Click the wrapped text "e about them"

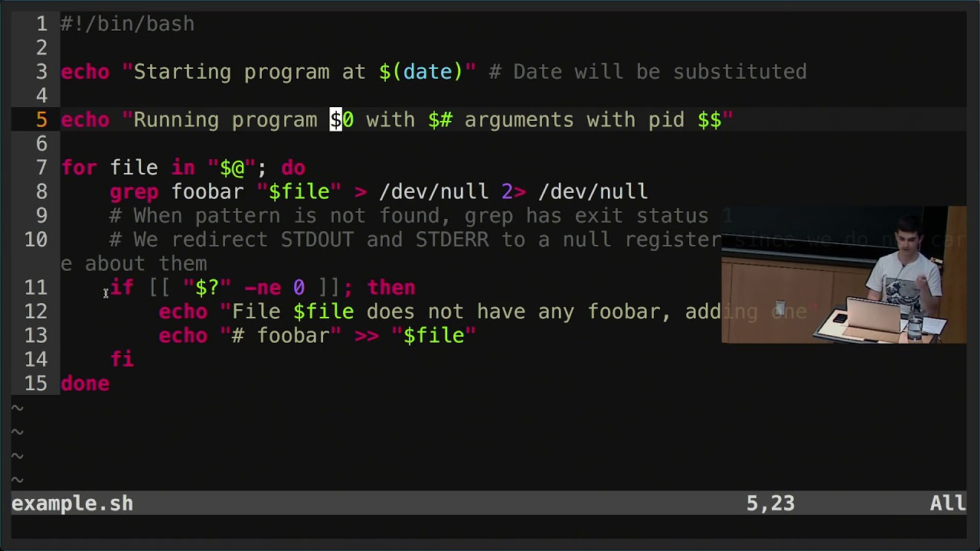(134, 264)
